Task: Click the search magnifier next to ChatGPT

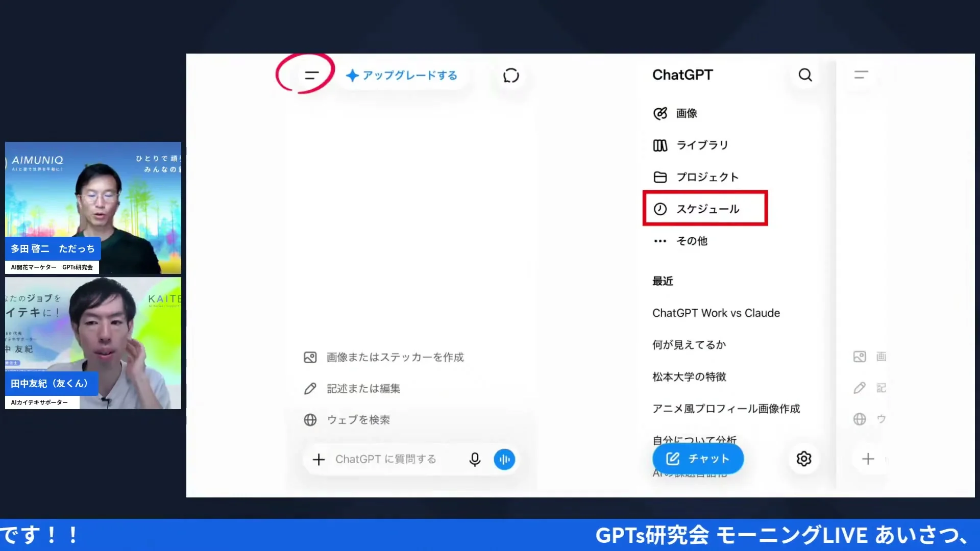Action: [805, 75]
